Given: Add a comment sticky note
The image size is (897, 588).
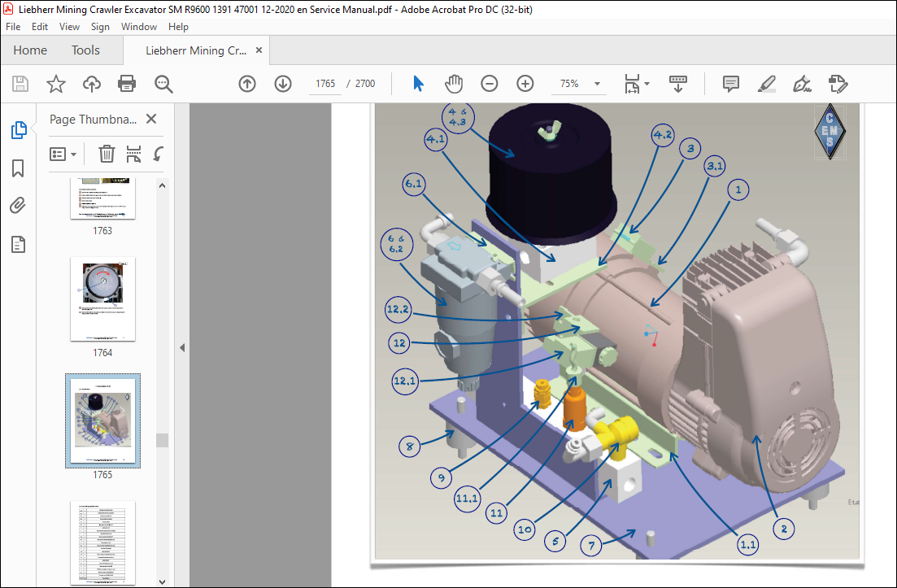Looking at the screenshot, I should point(730,84).
